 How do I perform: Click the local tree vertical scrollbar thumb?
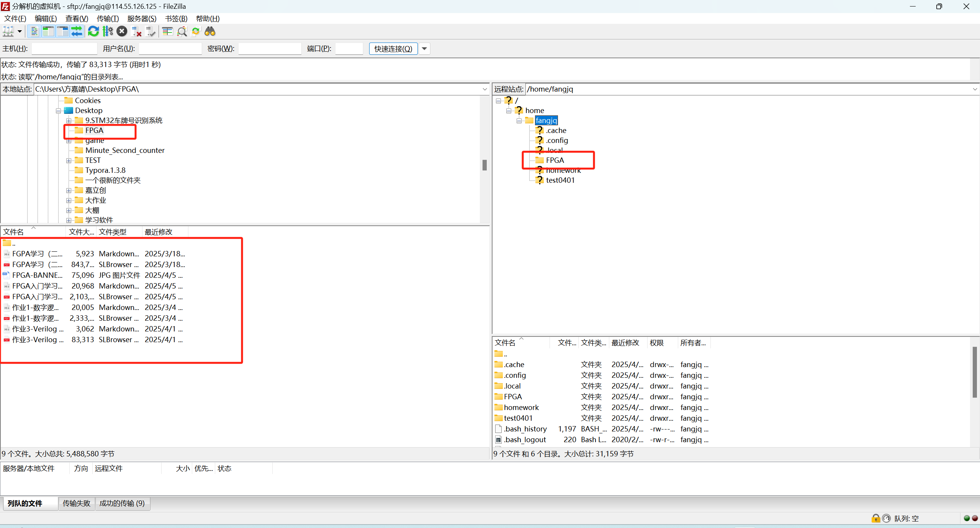point(484,165)
